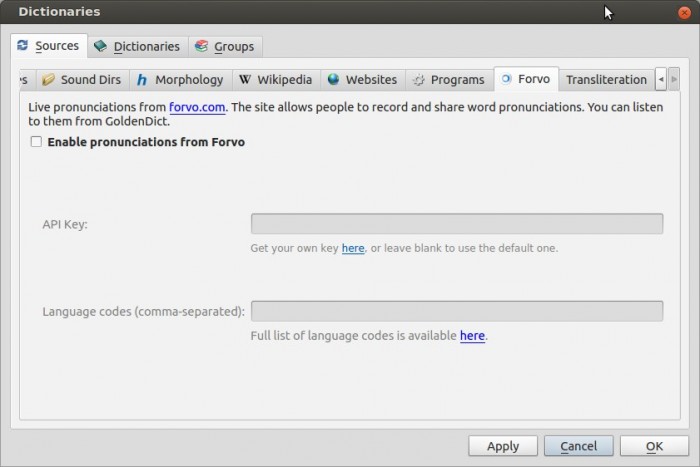
Task: Confirm with the OK button
Action: pos(654,446)
